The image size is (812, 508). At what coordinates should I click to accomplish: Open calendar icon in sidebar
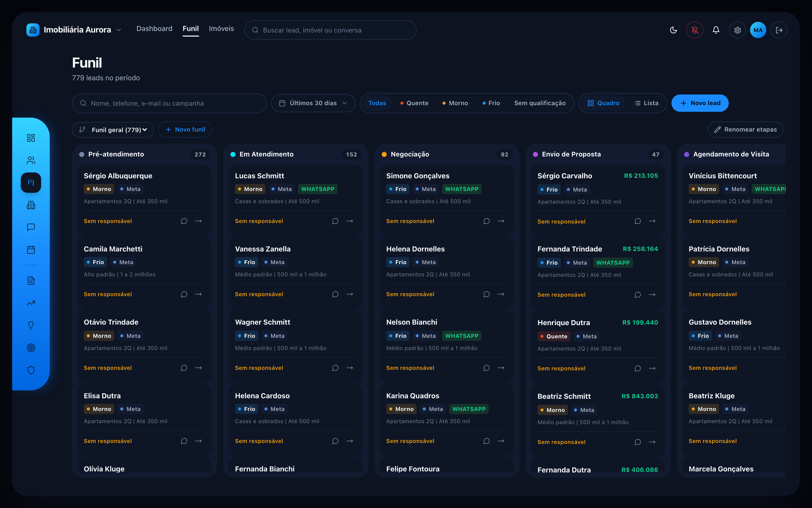coord(31,250)
